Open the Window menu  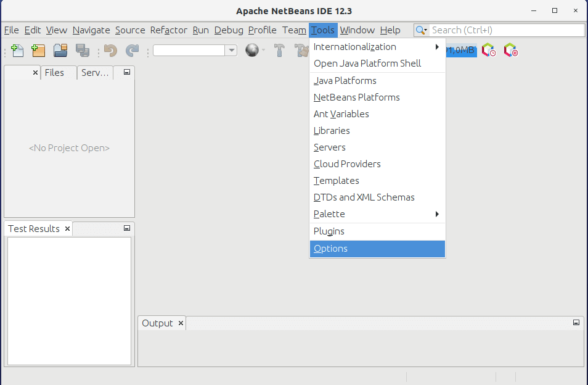pos(357,30)
